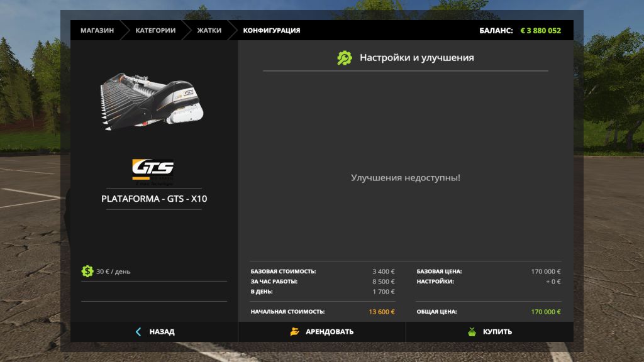Click the orange hand rent icon
The height and width of the screenshot is (362, 644).
(294, 332)
